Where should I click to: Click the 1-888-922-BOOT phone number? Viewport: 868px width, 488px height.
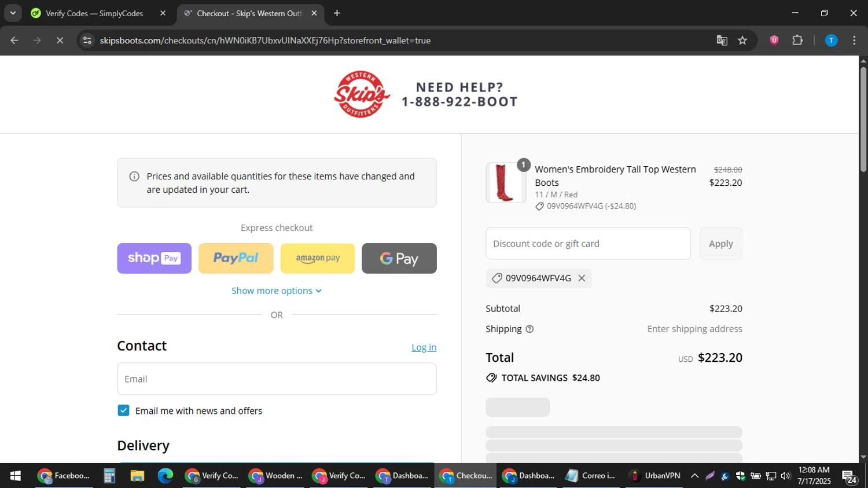pyautogui.click(x=459, y=102)
